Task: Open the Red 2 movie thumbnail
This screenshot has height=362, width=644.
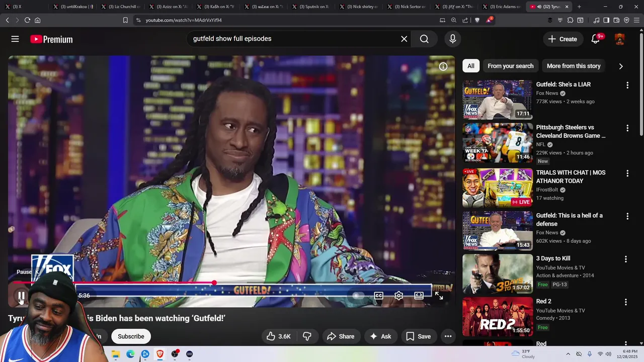Action: [497, 316]
